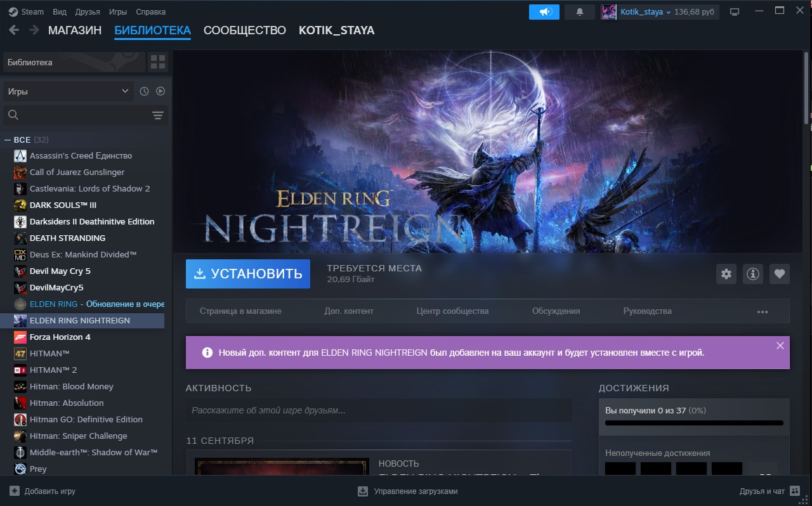Image resolution: width=812 pixels, height=506 pixels.
Task: Open the Справка menu
Action: pos(150,11)
